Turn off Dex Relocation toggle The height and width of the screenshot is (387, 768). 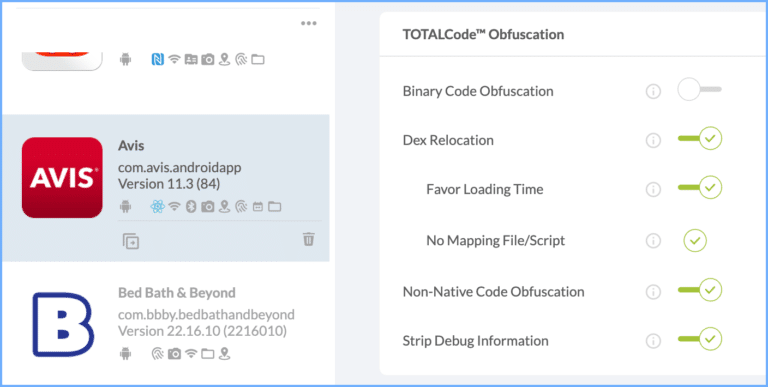click(x=700, y=139)
